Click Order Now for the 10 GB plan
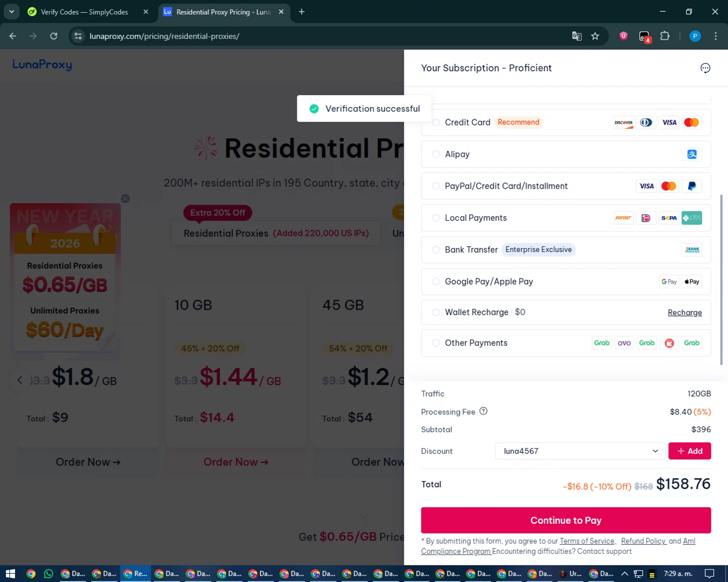 pos(236,462)
